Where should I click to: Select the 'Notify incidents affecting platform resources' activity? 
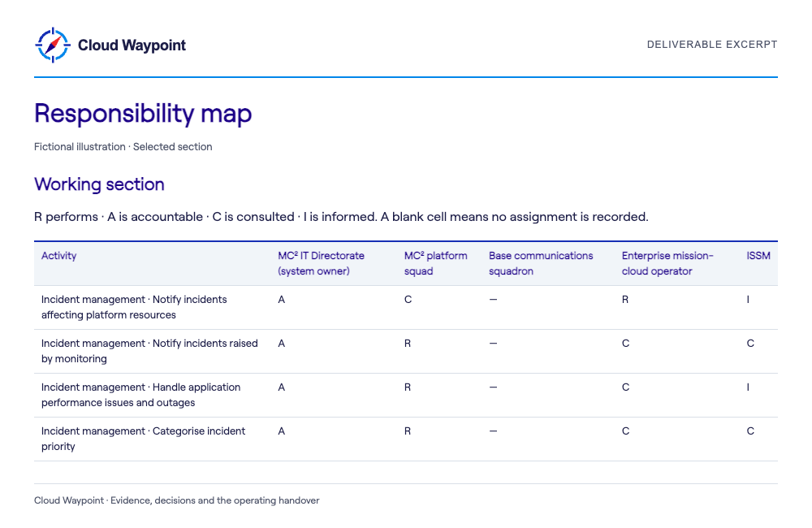click(134, 307)
